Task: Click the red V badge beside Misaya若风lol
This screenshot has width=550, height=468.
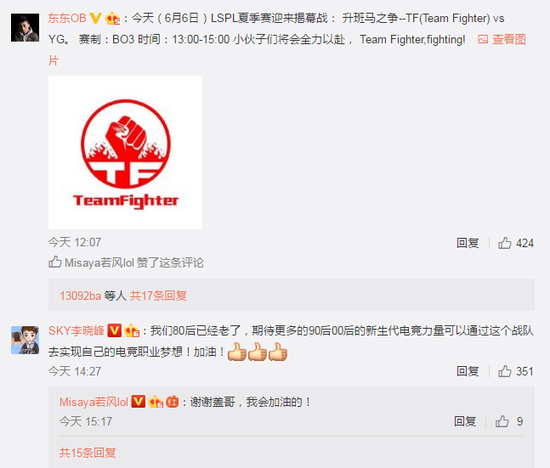Action: point(138,402)
